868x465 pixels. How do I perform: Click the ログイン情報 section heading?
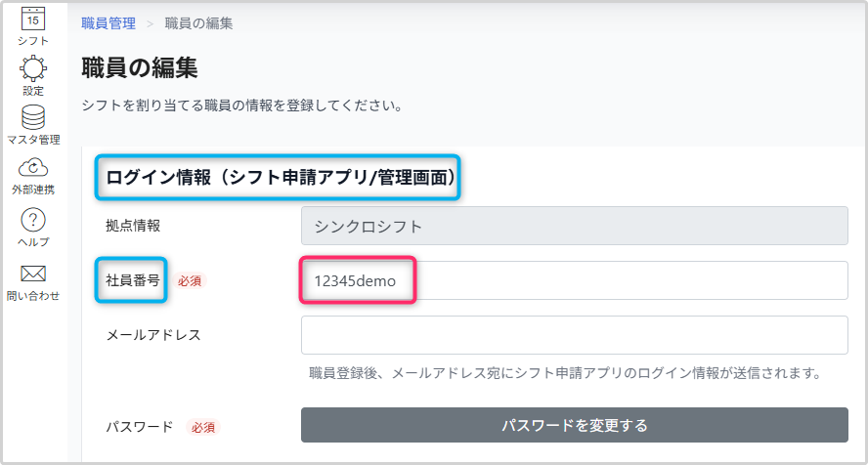pos(280,178)
